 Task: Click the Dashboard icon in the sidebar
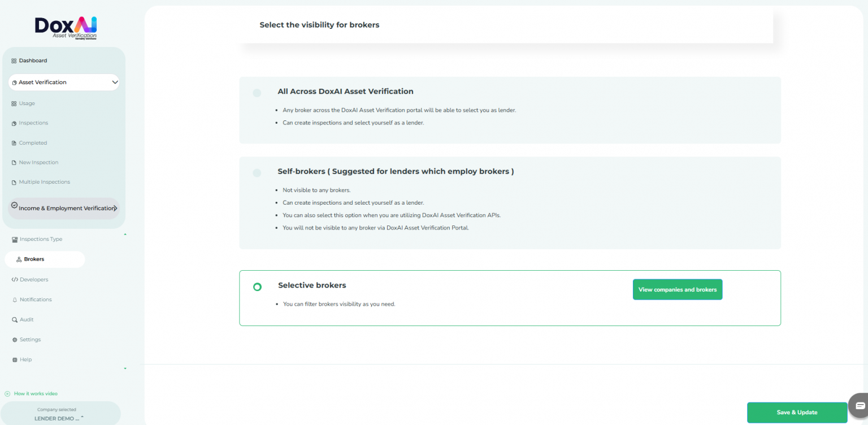click(13, 60)
